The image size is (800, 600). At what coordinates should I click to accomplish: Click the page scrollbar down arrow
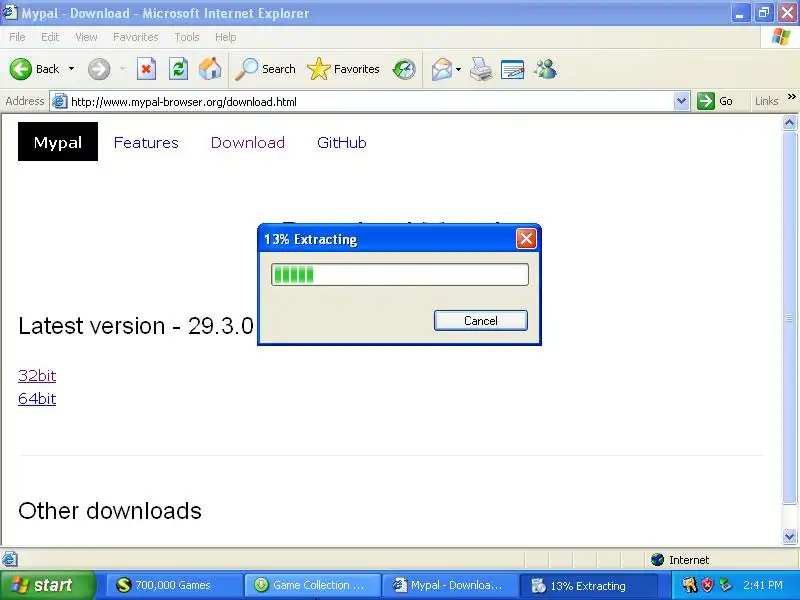789,536
